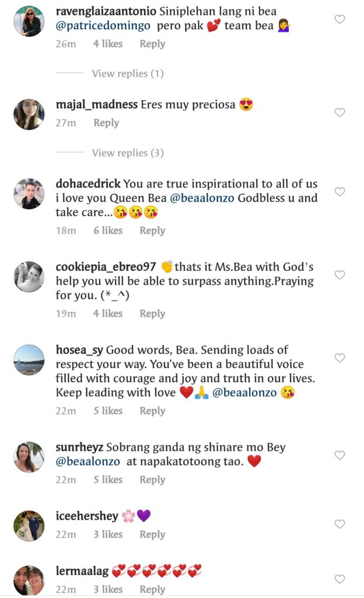Expand View replies (3) under majal_madness

[128, 153]
